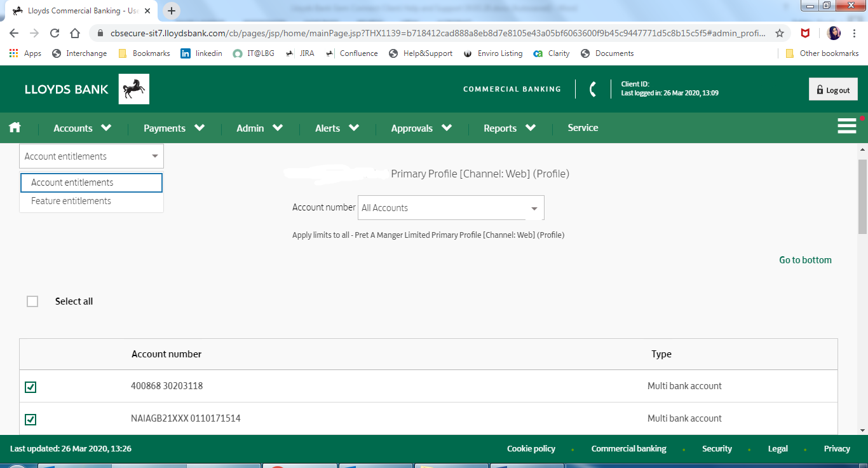Go to the home page icon

[x=15, y=127]
